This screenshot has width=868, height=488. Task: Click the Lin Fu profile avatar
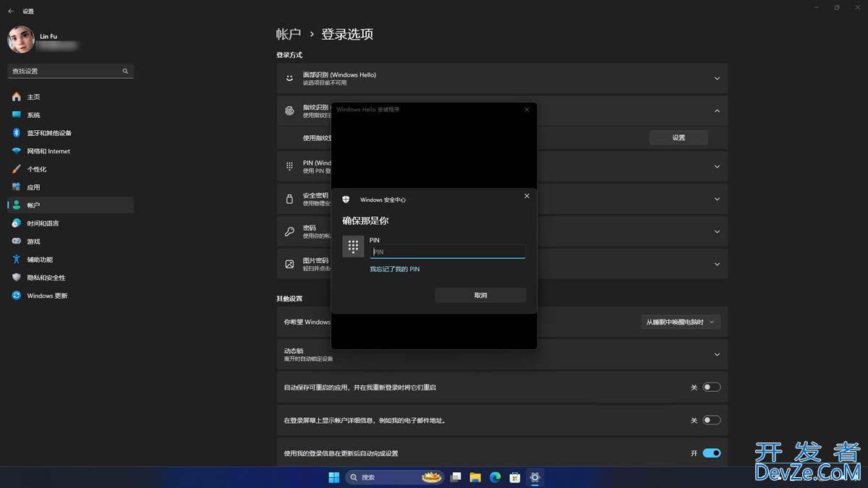[21, 39]
